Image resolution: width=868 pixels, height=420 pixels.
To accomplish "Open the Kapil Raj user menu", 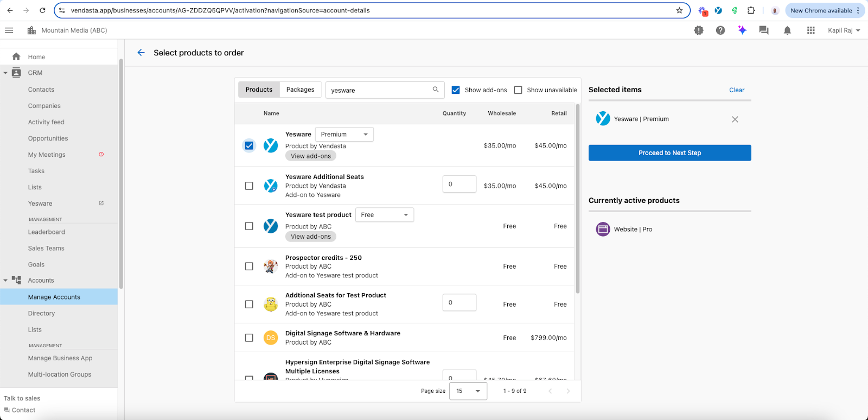I will (x=844, y=30).
